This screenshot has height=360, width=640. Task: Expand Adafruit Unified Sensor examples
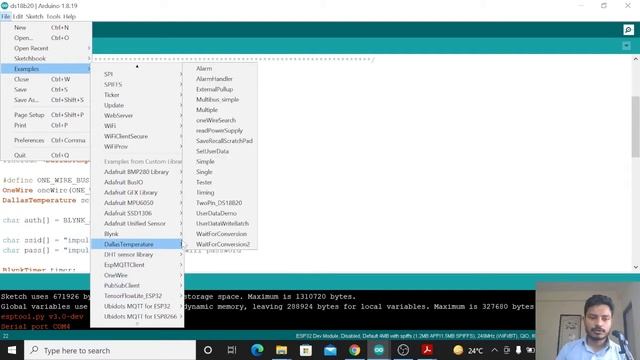click(x=137, y=223)
